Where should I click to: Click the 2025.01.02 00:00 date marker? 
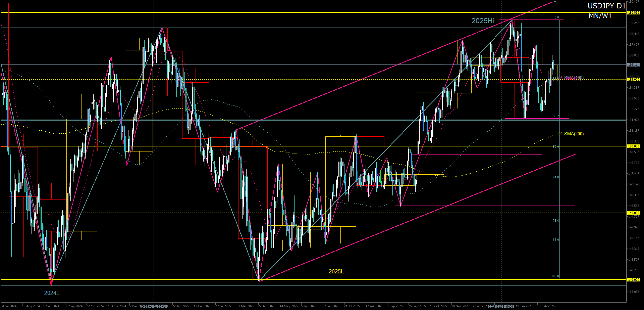pyautogui.click(x=153, y=306)
